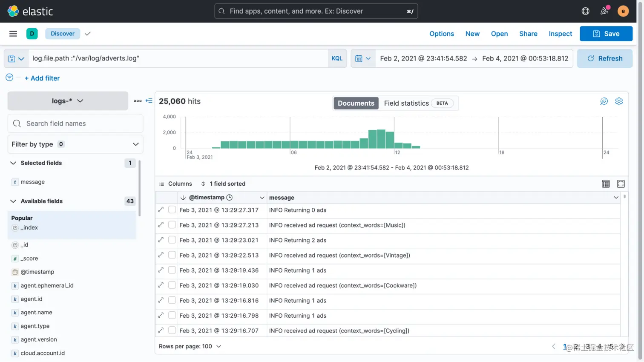This screenshot has width=644, height=362.
Task: Select checkbox for row 13:29:27.317
Action: tap(172, 210)
